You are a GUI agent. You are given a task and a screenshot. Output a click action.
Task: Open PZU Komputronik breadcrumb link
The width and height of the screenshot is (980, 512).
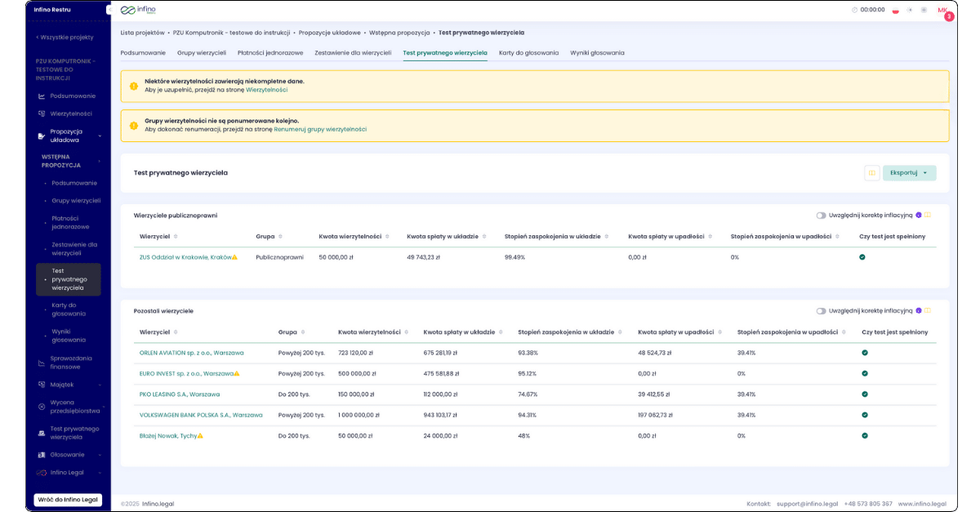point(232,33)
